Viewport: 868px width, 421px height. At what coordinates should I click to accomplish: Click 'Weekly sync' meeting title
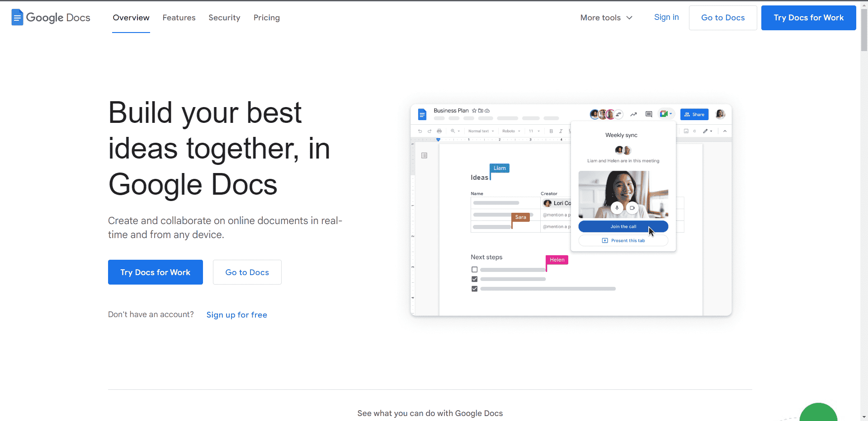click(x=621, y=135)
